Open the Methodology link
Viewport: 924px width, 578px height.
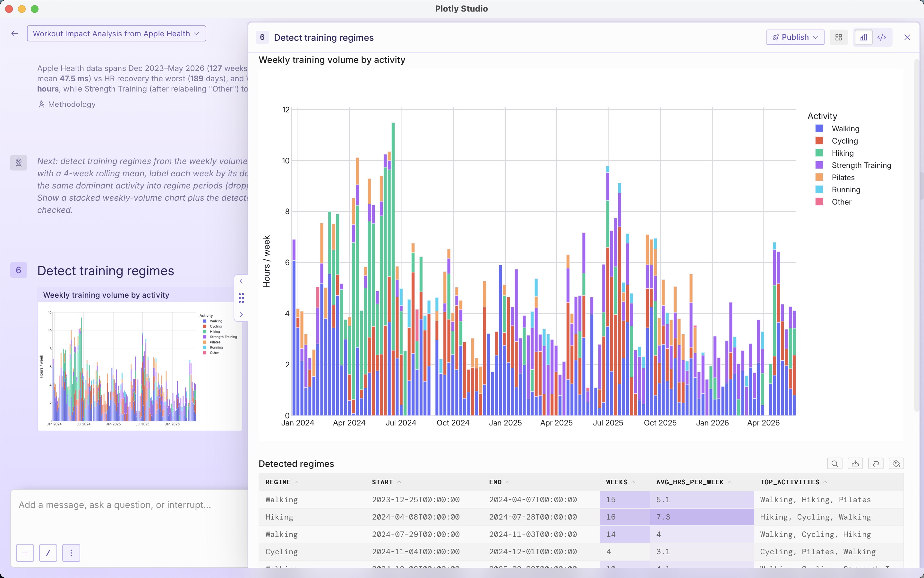(67, 104)
